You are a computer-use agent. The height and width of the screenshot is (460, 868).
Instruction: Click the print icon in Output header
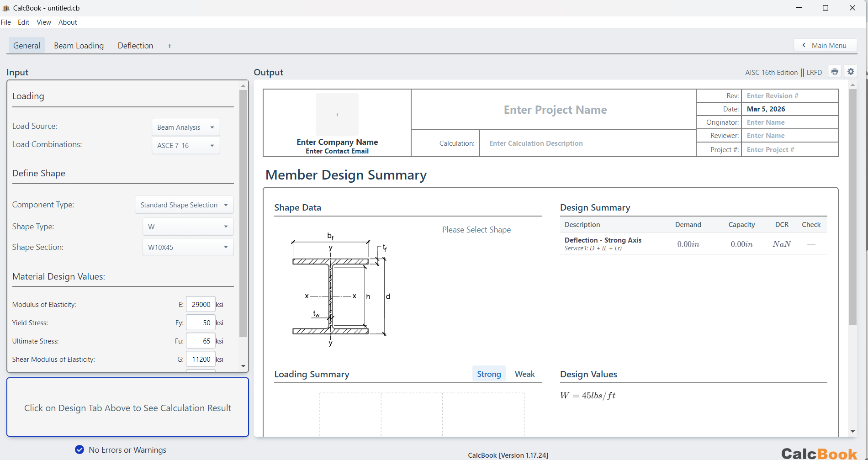pos(835,72)
